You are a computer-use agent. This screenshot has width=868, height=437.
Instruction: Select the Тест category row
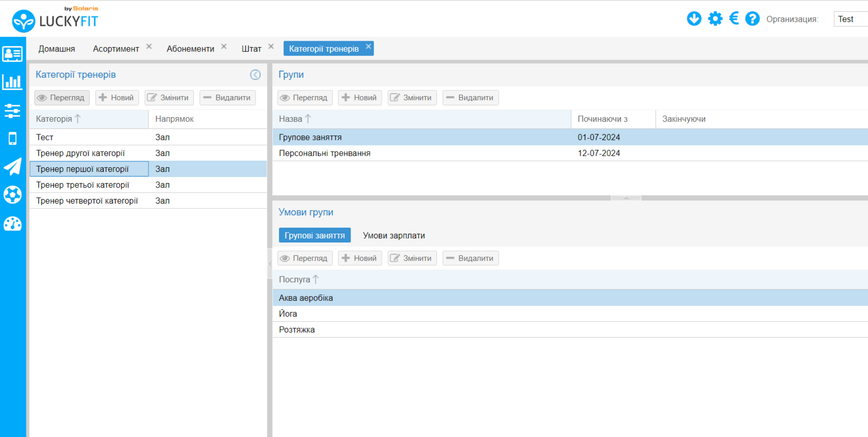pos(148,137)
